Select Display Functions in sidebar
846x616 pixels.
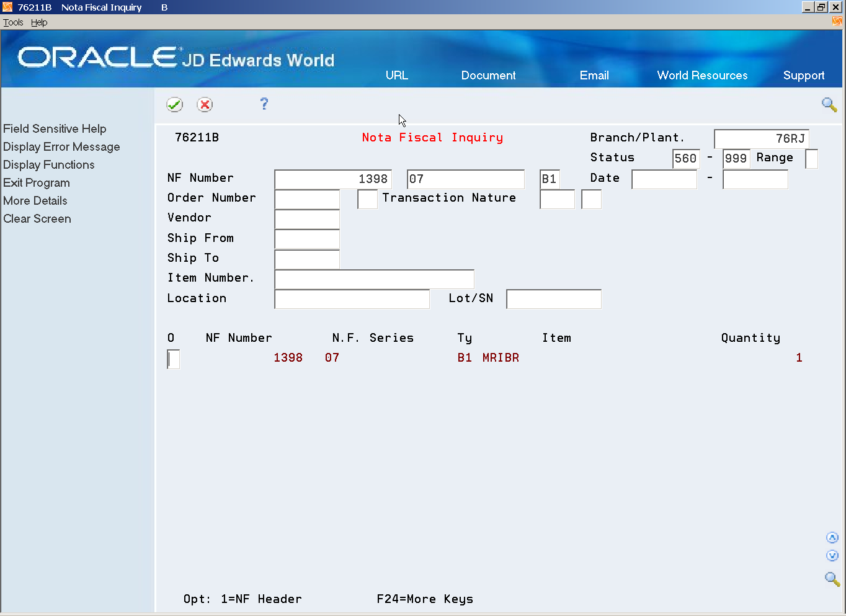(49, 164)
